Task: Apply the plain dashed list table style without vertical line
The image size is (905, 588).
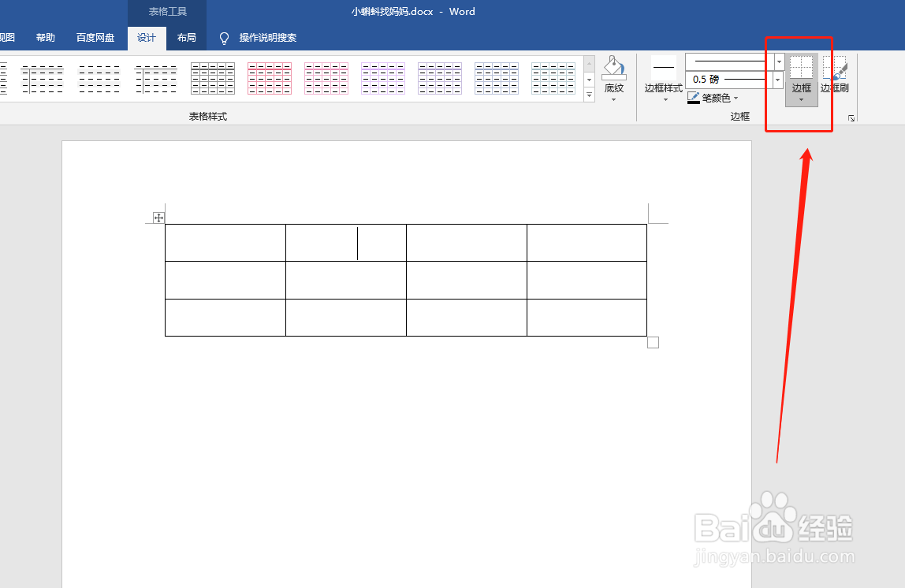Action: [99, 79]
